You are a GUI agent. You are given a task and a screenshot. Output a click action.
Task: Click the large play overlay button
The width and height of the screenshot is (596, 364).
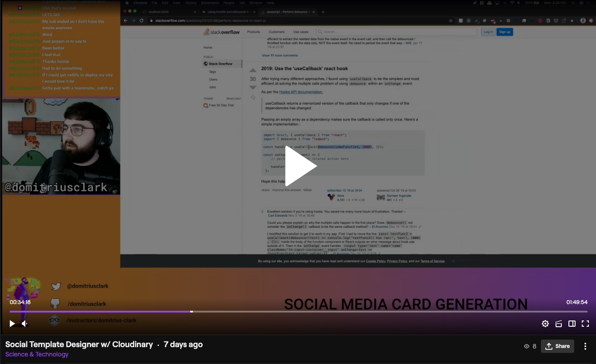coord(300,166)
